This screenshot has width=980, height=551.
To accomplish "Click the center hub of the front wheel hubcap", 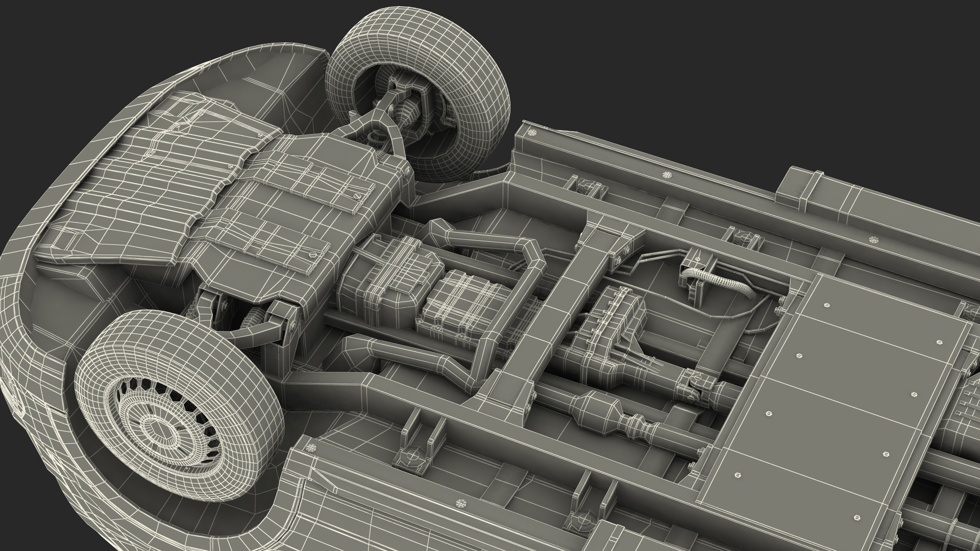I will tap(159, 428).
